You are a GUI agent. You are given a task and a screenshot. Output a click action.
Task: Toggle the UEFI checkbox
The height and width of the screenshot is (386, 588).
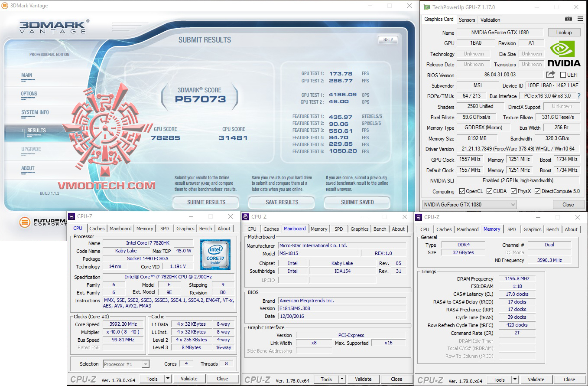(563, 75)
